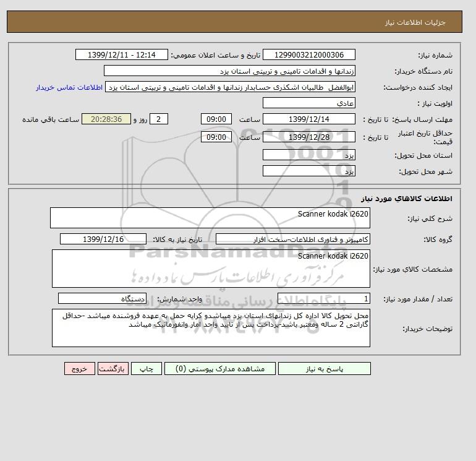Viewport: 476px width, 461px height.
Task: Click گروه کالا field کامپیوتر و فناوری اطلاعات
Action: pyautogui.click(x=292, y=239)
